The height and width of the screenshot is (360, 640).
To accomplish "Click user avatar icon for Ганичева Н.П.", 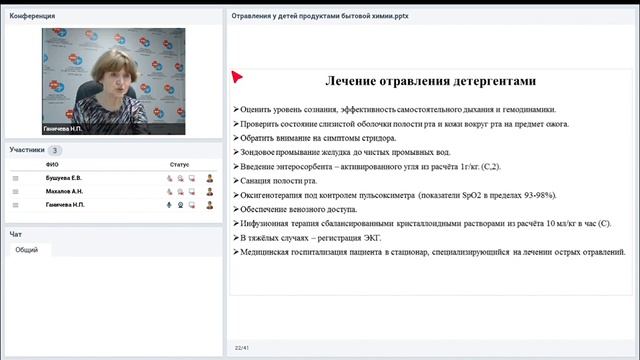I will pos(210,205).
